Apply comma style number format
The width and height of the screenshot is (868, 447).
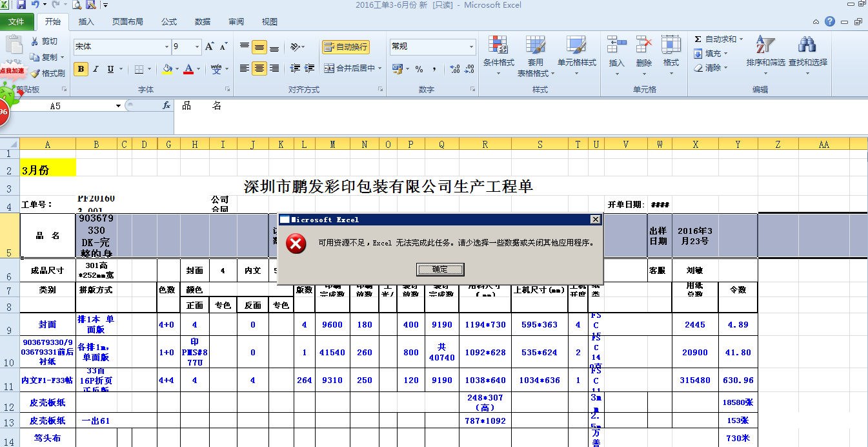click(433, 69)
